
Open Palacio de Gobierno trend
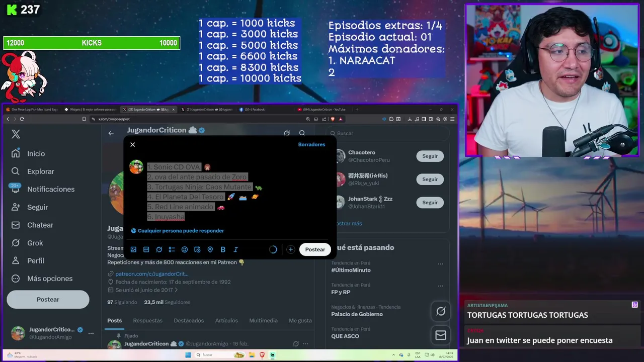tap(357, 314)
